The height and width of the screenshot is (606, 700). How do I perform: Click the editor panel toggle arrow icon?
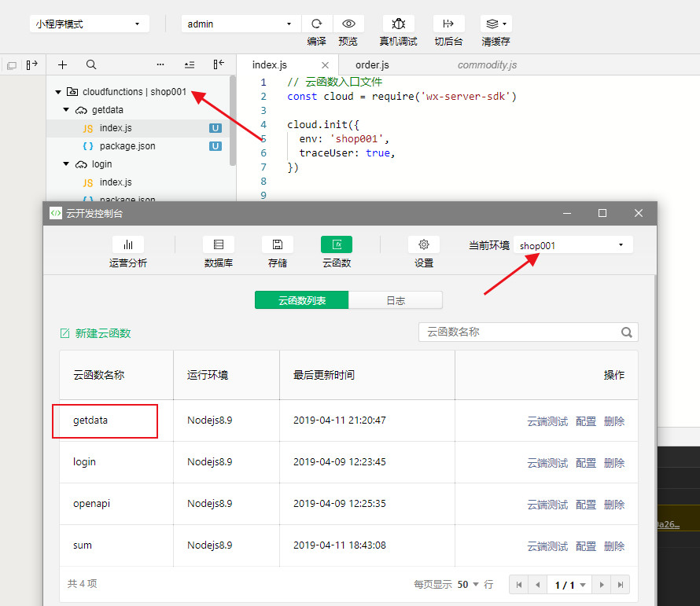pyautogui.click(x=31, y=65)
